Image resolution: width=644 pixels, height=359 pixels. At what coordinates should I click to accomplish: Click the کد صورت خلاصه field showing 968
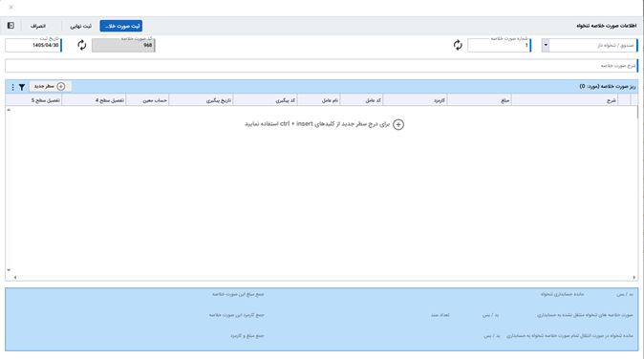tap(123, 45)
